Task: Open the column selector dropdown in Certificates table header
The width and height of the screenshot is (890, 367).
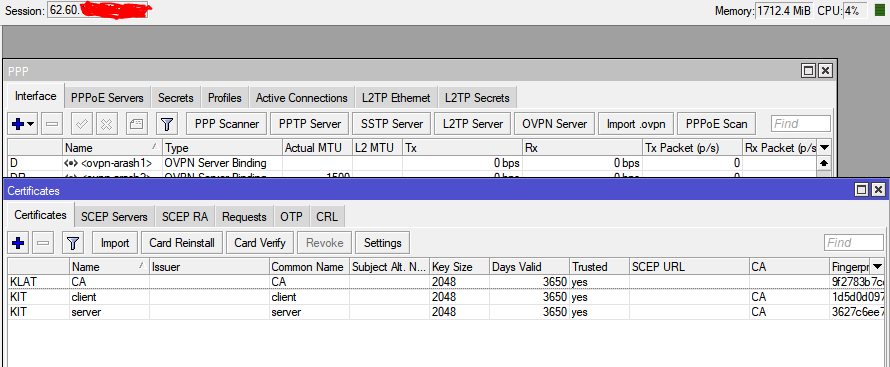Action: click(878, 266)
